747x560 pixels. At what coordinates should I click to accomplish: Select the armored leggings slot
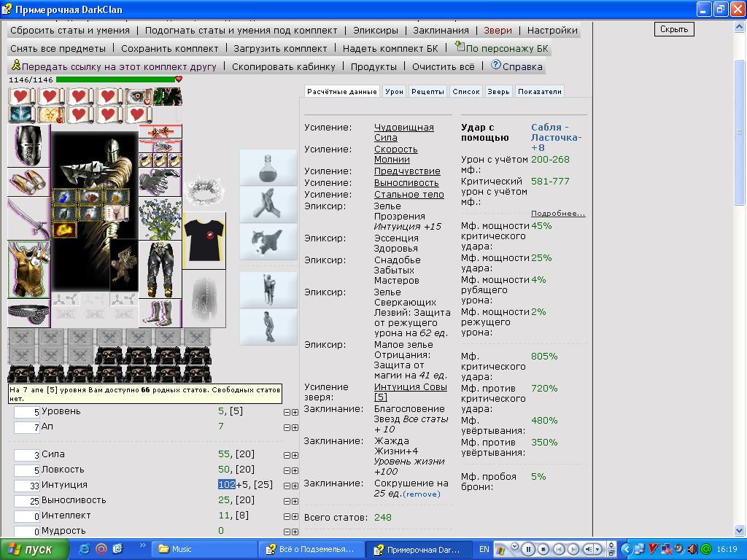[x=160, y=270]
